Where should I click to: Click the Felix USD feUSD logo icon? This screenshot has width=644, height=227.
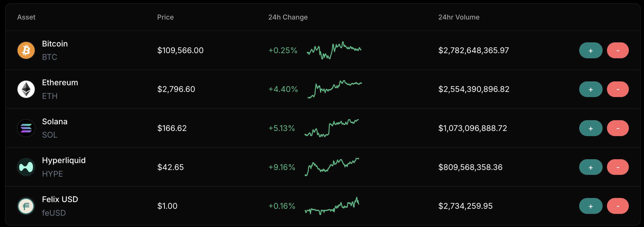click(x=26, y=206)
